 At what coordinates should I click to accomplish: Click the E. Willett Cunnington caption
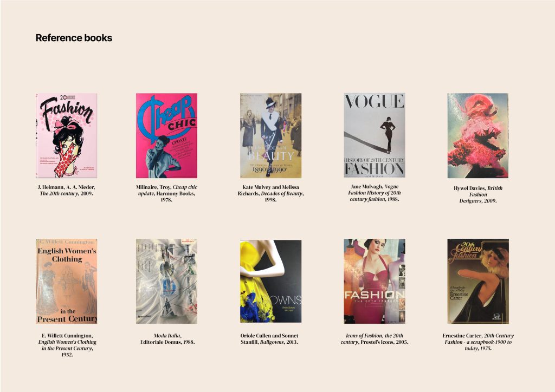click(x=67, y=345)
